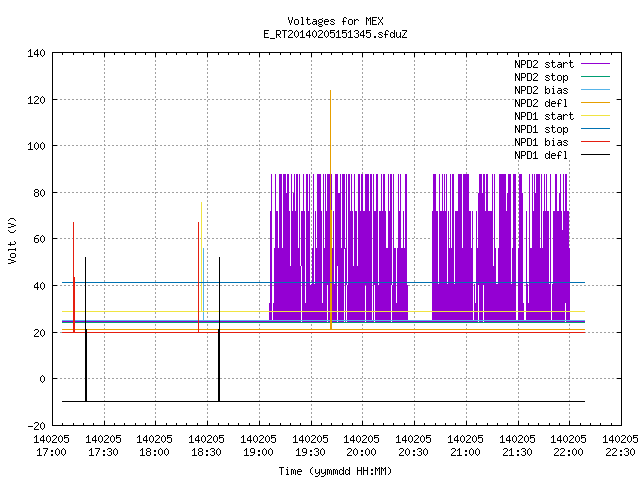Click the 'Volt (V)' y-axis label
Viewport: 640px width, 480px height.
coord(13,240)
